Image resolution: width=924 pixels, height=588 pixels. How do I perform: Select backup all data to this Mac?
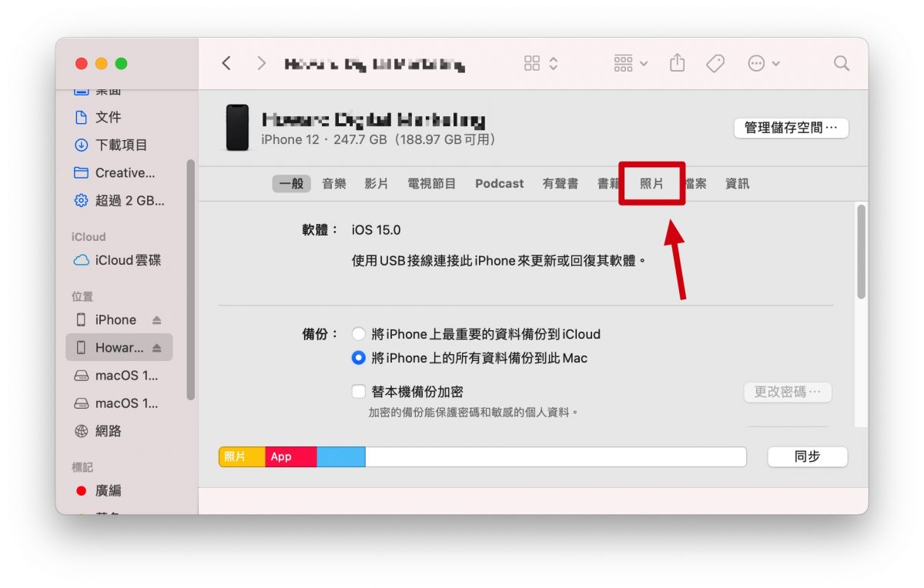[x=358, y=358]
